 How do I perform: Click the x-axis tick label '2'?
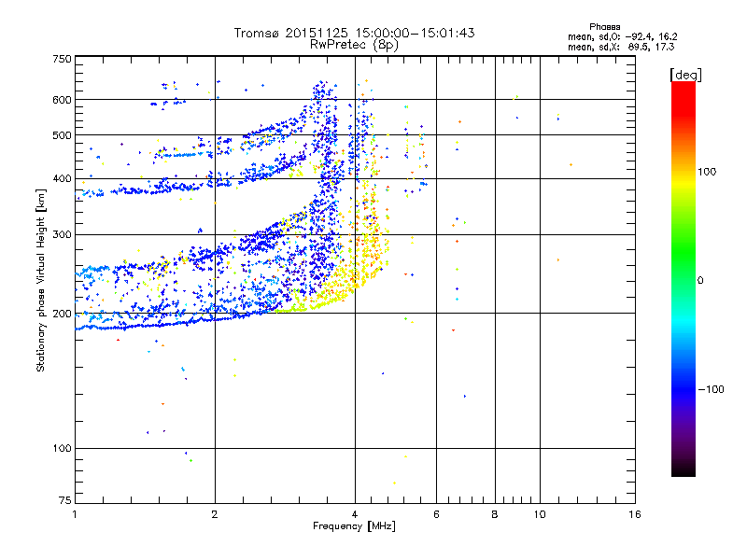click(215, 514)
